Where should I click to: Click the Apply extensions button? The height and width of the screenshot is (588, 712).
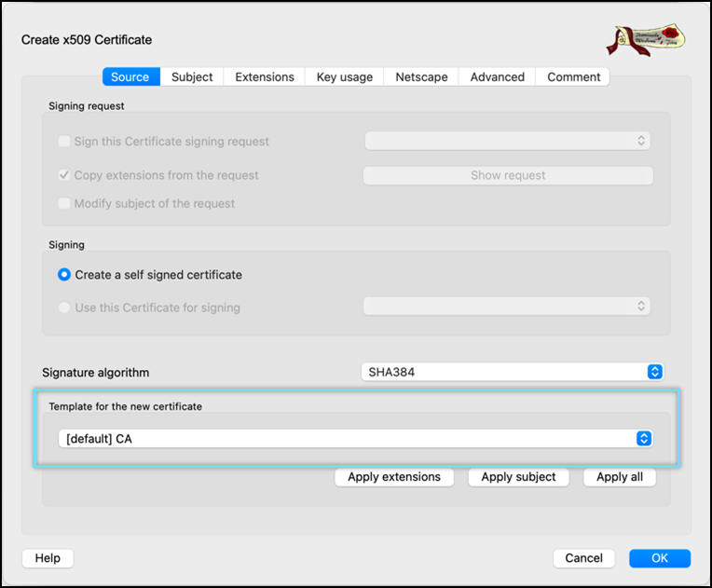pos(394,477)
